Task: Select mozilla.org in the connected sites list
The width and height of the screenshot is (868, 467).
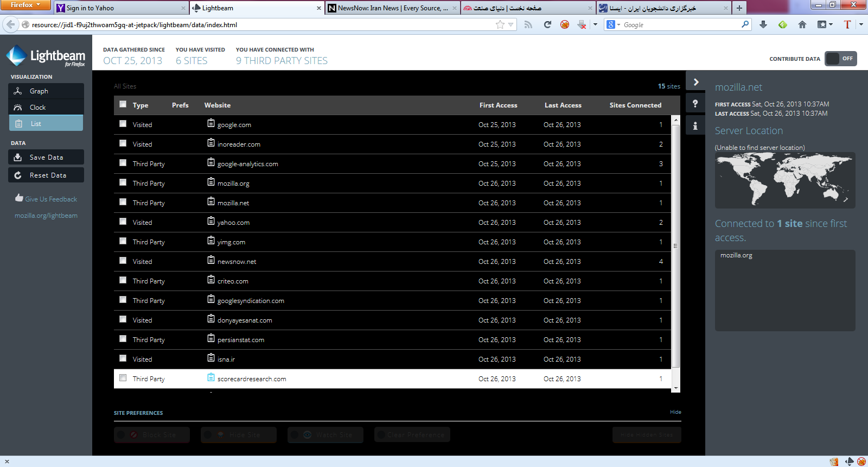Action: 736,255
